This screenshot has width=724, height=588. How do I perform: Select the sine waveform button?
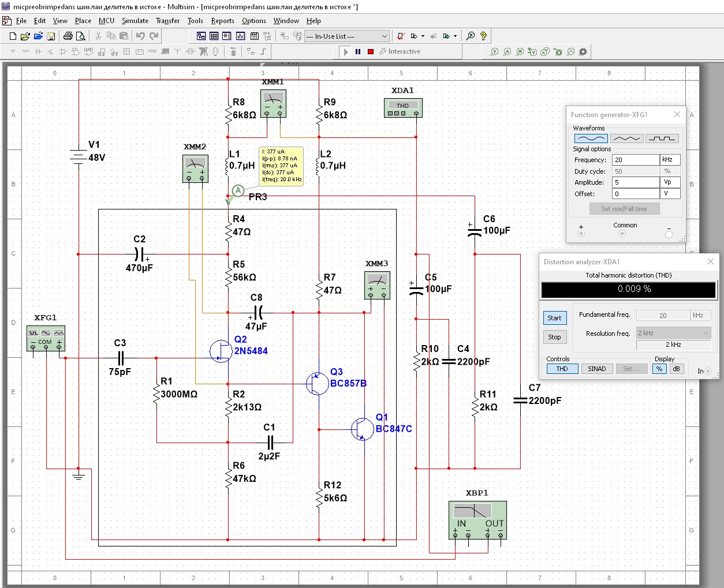(591, 138)
